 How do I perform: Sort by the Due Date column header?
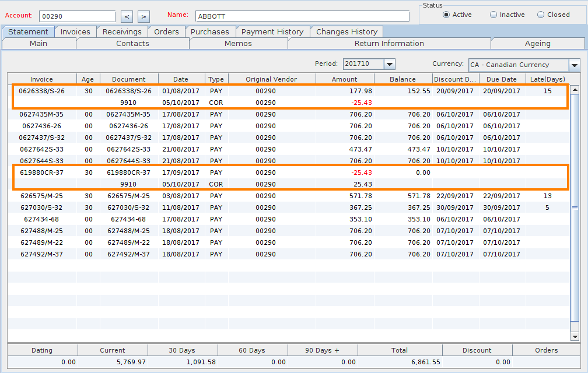(501, 79)
